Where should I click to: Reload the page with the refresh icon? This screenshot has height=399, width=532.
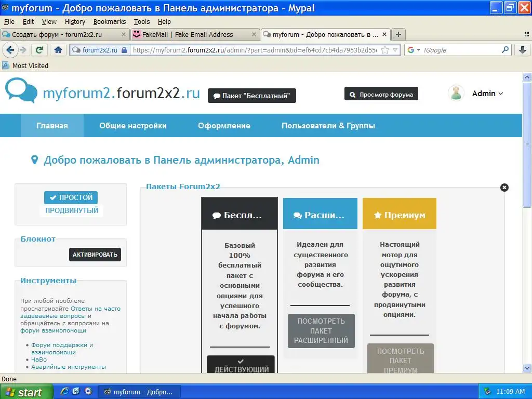coord(39,50)
